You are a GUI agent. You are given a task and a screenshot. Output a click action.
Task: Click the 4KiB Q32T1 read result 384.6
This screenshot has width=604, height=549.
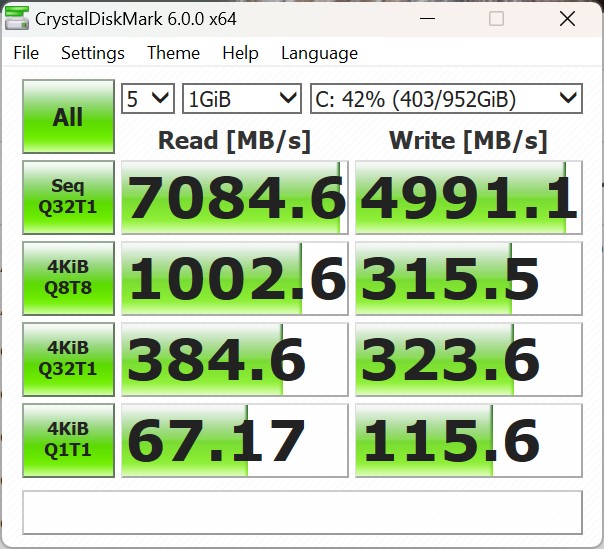235,359
